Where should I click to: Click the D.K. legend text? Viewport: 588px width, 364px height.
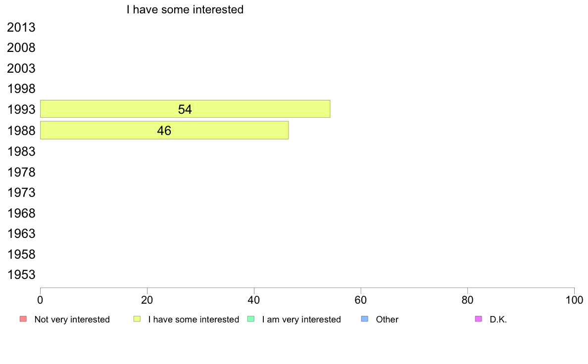coord(498,319)
